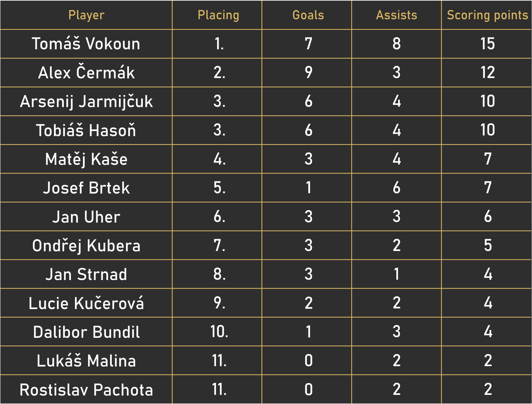This screenshot has height=404, width=532.
Task: Click Tomáš Vokoun's scoring points value 15
Action: coord(487,44)
